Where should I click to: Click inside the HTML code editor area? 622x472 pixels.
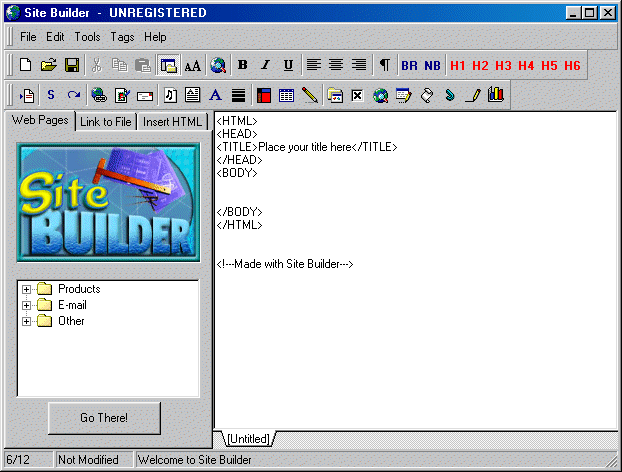tap(415, 271)
